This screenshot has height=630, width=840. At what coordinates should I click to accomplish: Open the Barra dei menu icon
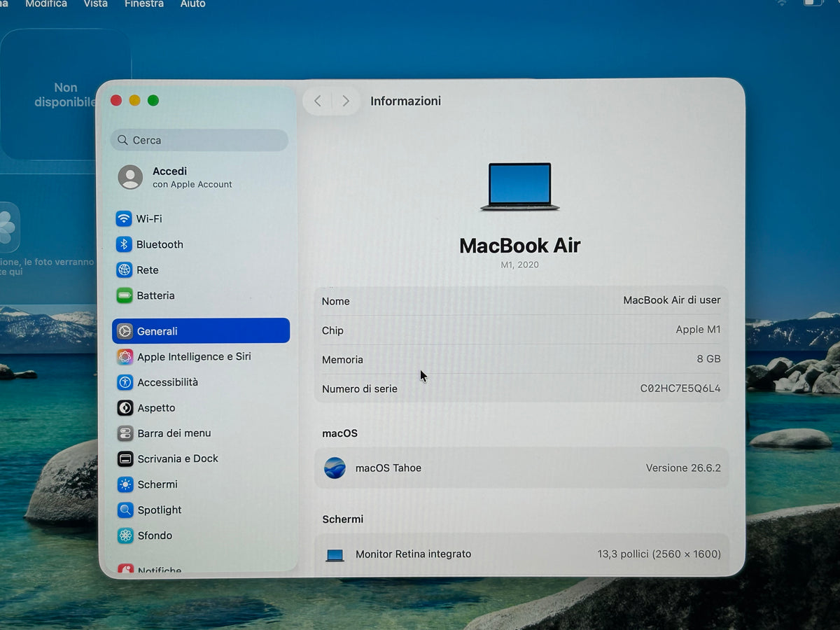(x=125, y=433)
